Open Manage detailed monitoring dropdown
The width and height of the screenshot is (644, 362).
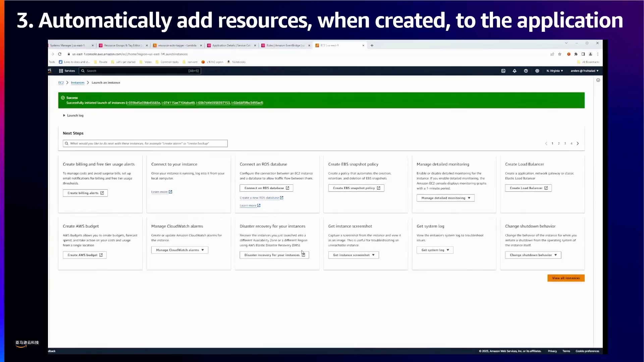point(445,198)
